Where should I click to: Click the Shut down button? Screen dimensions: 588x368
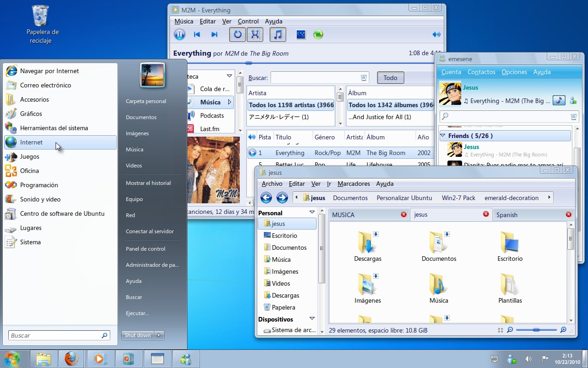click(138, 335)
